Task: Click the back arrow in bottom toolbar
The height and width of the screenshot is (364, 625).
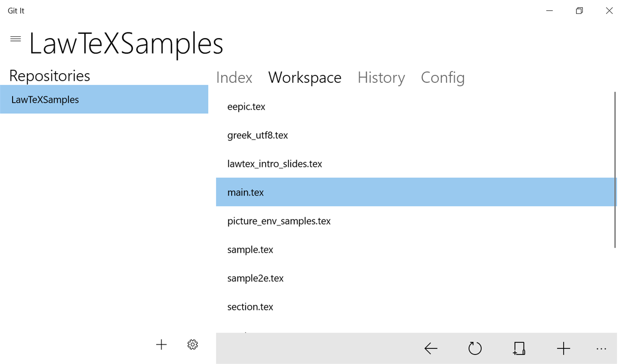Action: [431, 348]
